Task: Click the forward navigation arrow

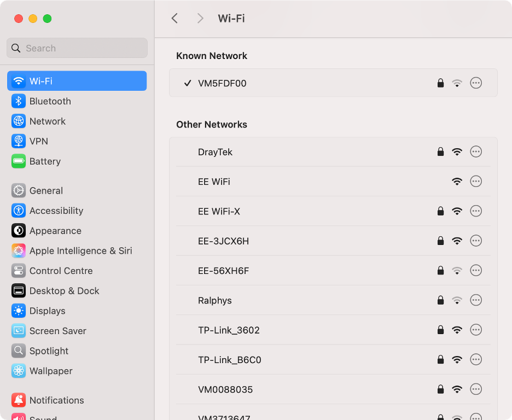Action: pos(200,18)
